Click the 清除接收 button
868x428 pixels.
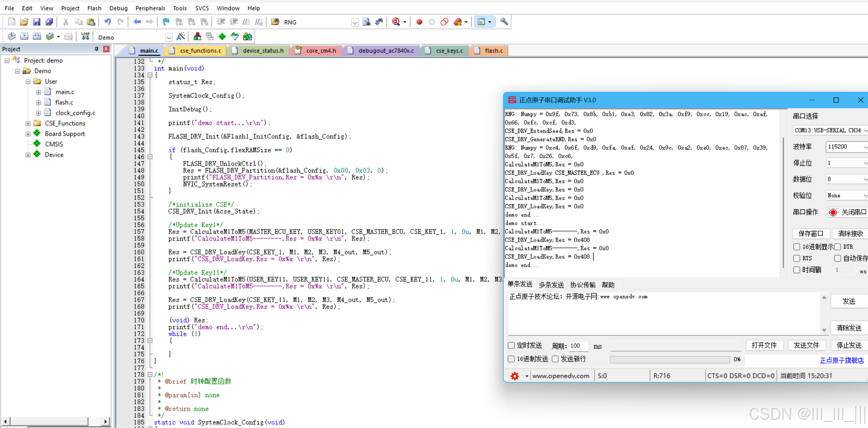pos(850,234)
